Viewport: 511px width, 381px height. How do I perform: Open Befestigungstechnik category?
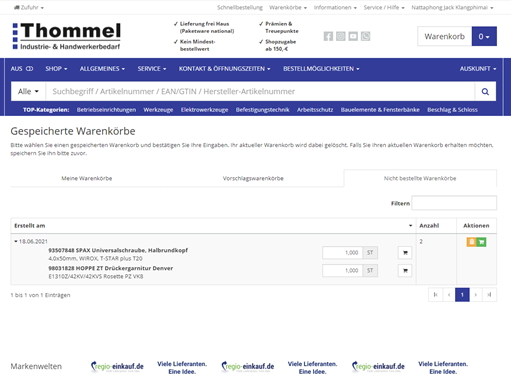tap(262, 110)
